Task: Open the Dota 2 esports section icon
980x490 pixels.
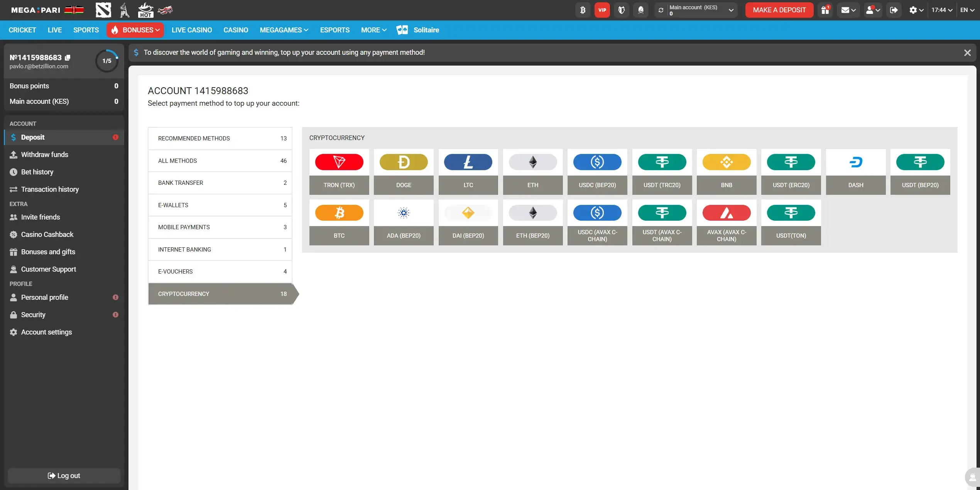Action: (x=103, y=10)
